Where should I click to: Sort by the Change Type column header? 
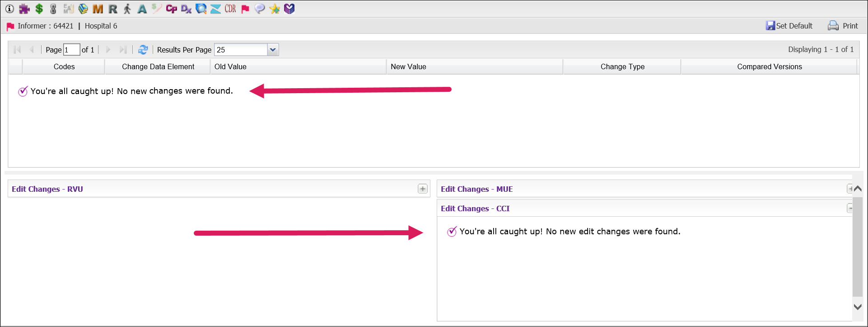click(622, 66)
